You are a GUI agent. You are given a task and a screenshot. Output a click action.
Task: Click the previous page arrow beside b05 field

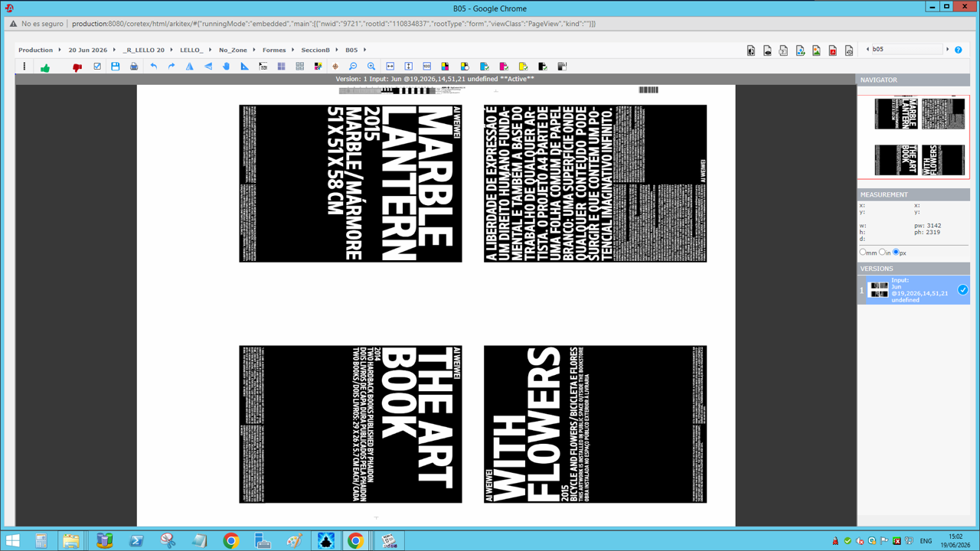point(867,50)
